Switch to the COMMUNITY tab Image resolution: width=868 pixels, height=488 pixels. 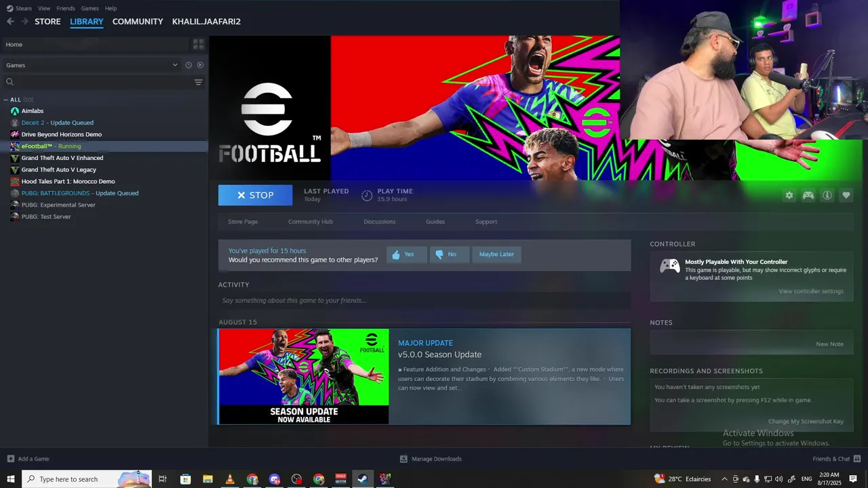coord(138,22)
